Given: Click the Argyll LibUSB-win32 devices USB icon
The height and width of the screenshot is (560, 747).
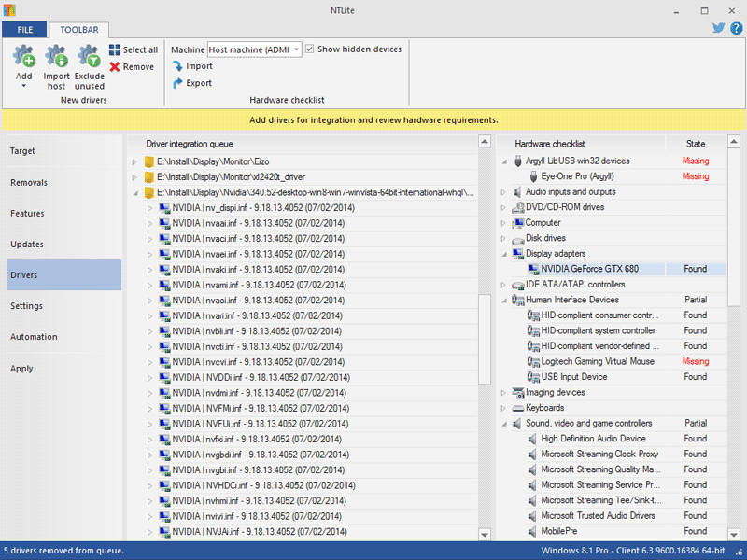Looking at the screenshot, I should pyautogui.click(x=518, y=161).
